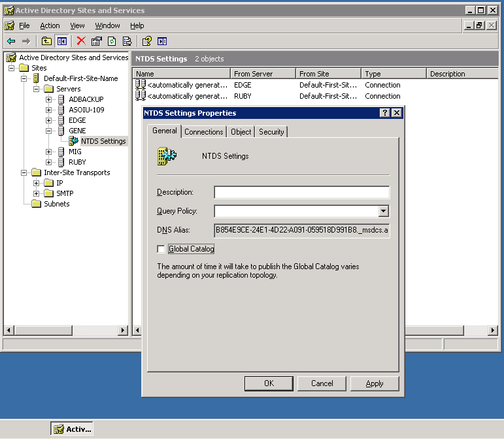
Task: Click the OK button
Action: point(269,383)
